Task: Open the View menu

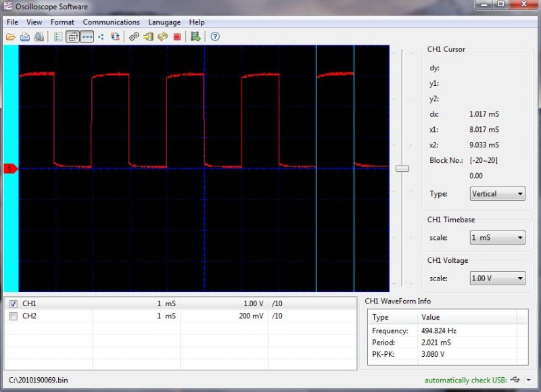Action: click(34, 22)
